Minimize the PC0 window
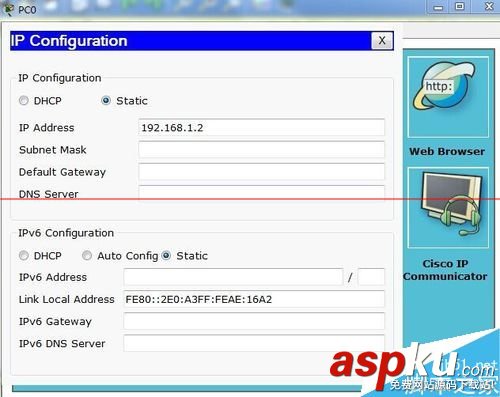The image size is (500, 397). 439,7
